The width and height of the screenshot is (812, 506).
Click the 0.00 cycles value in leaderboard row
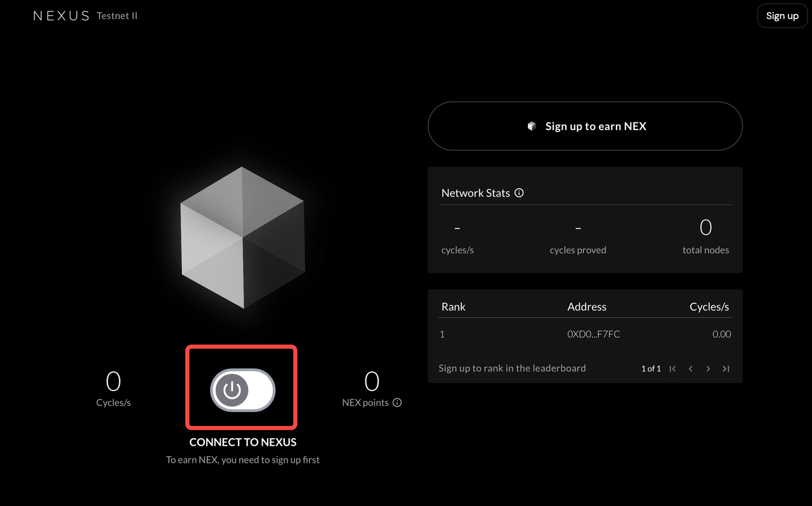click(722, 334)
